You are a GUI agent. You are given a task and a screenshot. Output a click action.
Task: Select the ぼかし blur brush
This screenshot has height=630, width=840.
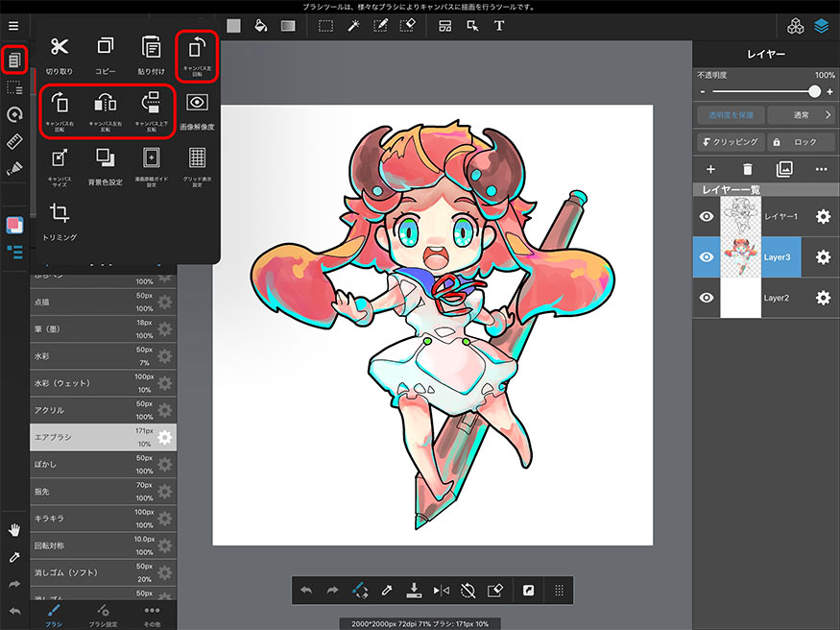tap(103, 465)
